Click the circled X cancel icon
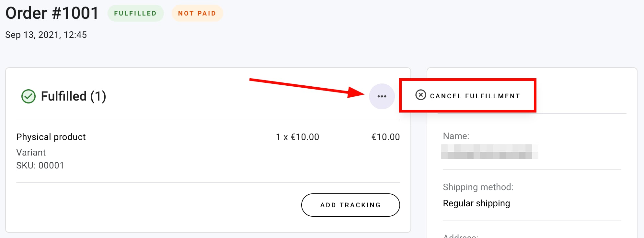This screenshot has height=238, width=644. [x=420, y=95]
